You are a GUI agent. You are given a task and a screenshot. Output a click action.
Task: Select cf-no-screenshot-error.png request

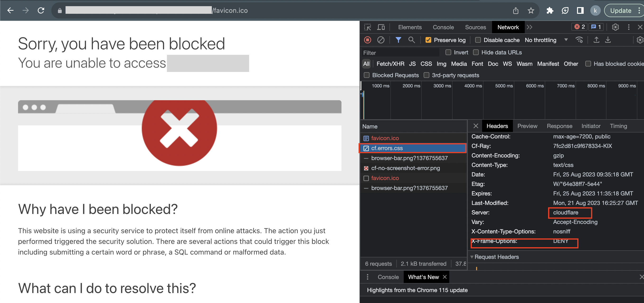[413, 168]
